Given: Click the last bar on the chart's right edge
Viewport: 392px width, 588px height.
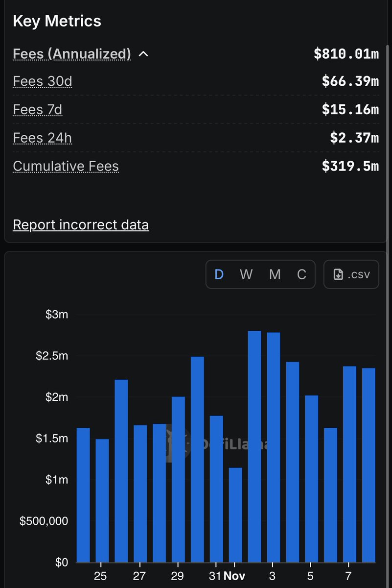Looking at the screenshot, I should [369, 465].
